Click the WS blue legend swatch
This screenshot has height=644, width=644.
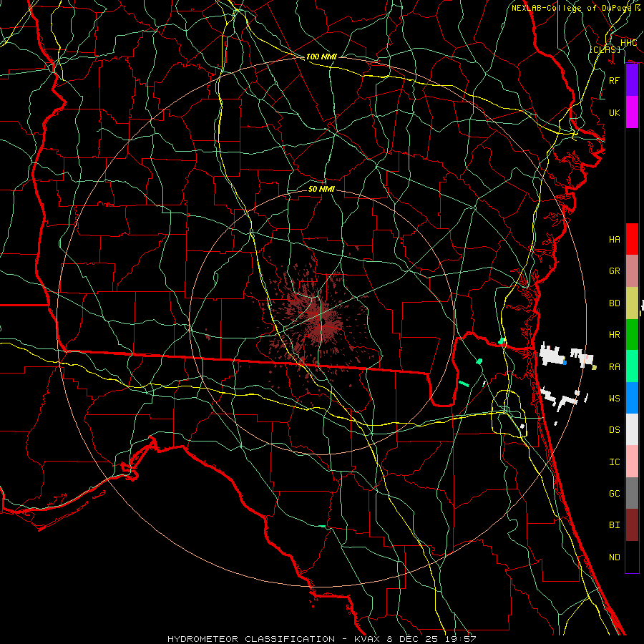click(x=632, y=398)
